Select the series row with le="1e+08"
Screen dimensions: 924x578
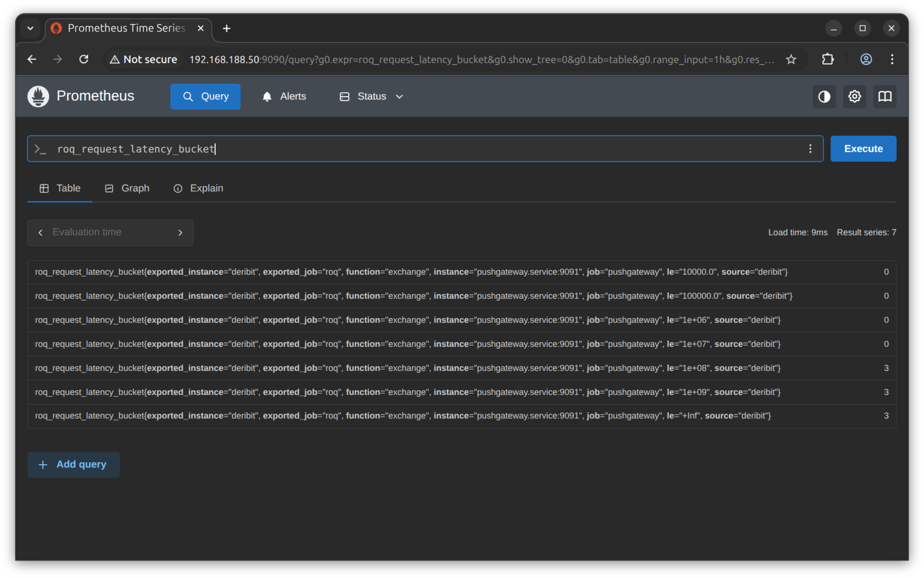462,368
